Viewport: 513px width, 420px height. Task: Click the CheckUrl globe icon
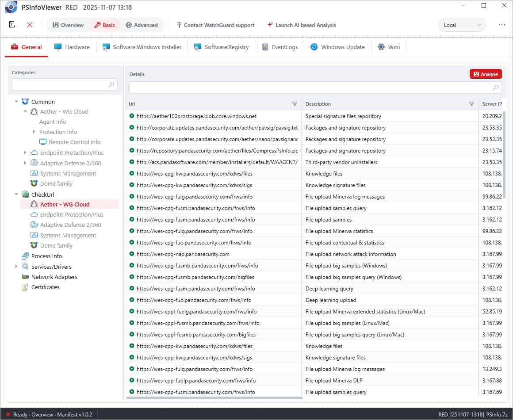[x=25, y=194]
